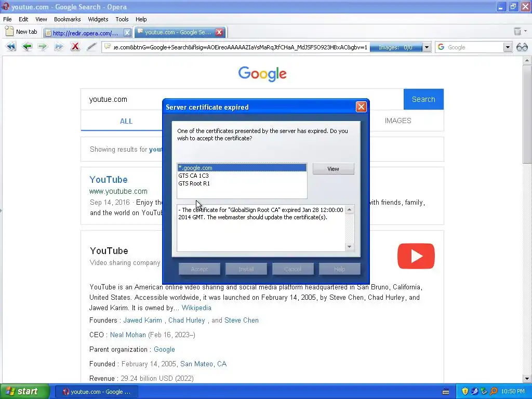The height and width of the screenshot is (399, 532).
Task: Toggle the Images 0/0 button
Action: (x=395, y=47)
